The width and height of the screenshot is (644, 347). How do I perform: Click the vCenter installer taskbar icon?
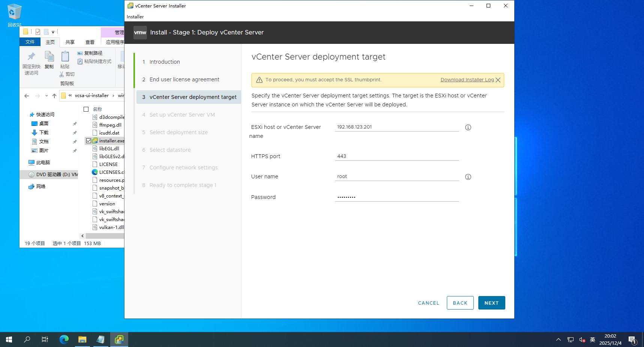(x=119, y=340)
